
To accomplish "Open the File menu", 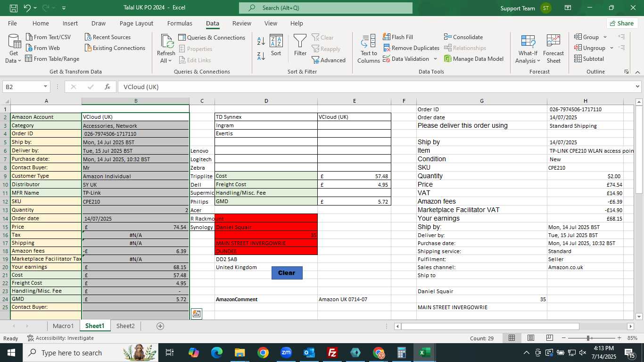I will click(12, 24).
